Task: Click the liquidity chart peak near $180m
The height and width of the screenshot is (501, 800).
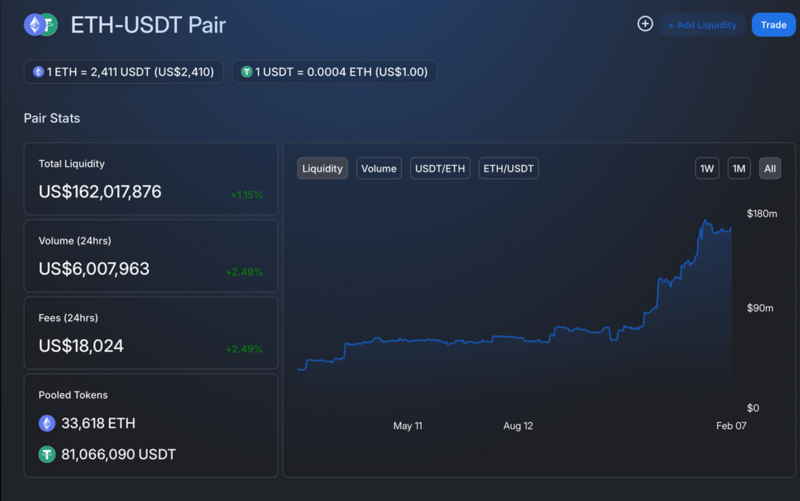Action: (706, 221)
